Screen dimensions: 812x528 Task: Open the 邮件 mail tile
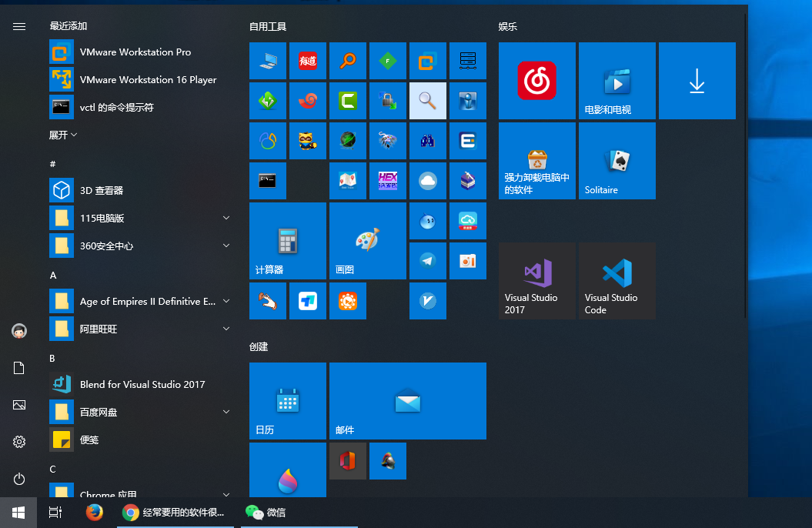coord(408,401)
